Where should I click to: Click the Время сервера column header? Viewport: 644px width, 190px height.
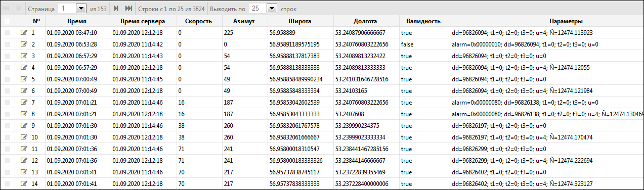144,21
